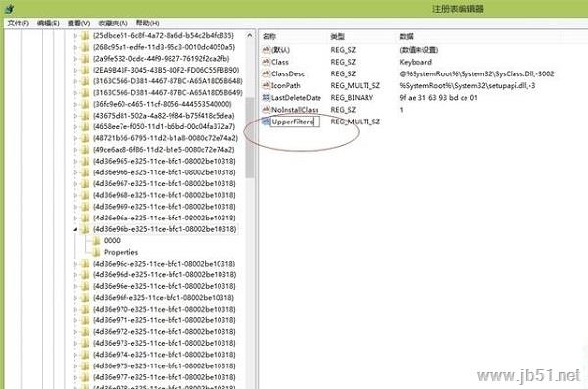The width and height of the screenshot is (588, 389).
Task: Click folder icon of {4d36e965-e325-11ce-bfc1-08002be10318}
Action: pyautogui.click(x=85, y=161)
